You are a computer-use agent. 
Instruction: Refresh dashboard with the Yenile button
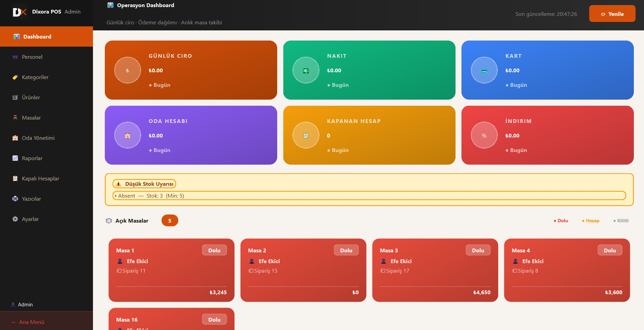tap(612, 14)
